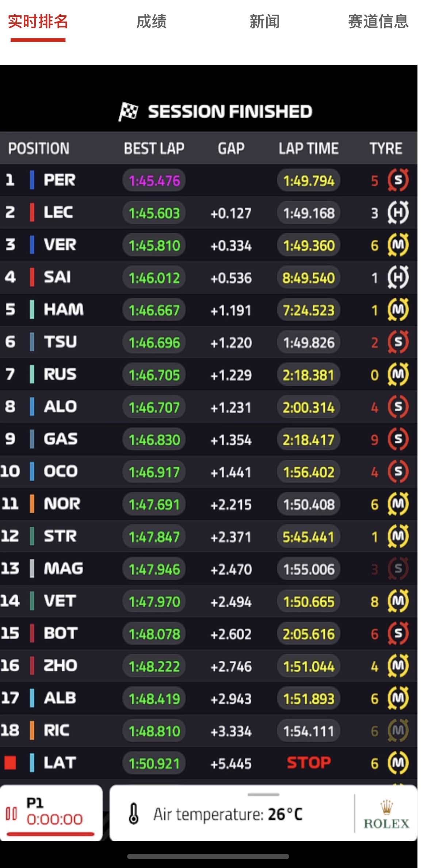
Task: Select the 实时排名 tab
Action: [x=38, y=22]
